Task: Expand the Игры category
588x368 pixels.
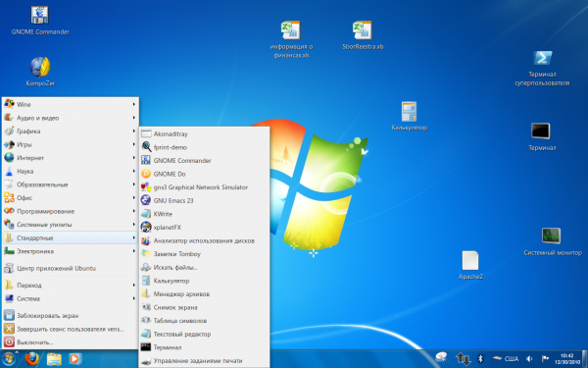Action: pos(71,144)
